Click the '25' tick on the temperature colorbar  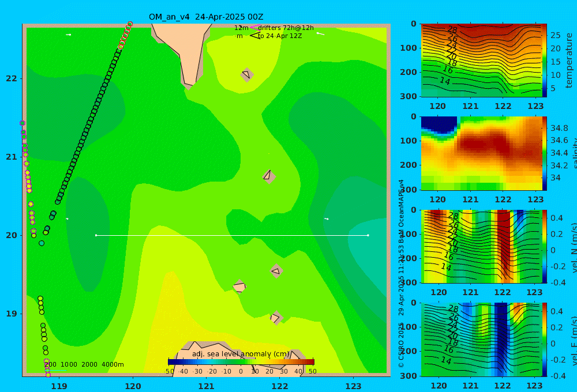click(556, 35)
